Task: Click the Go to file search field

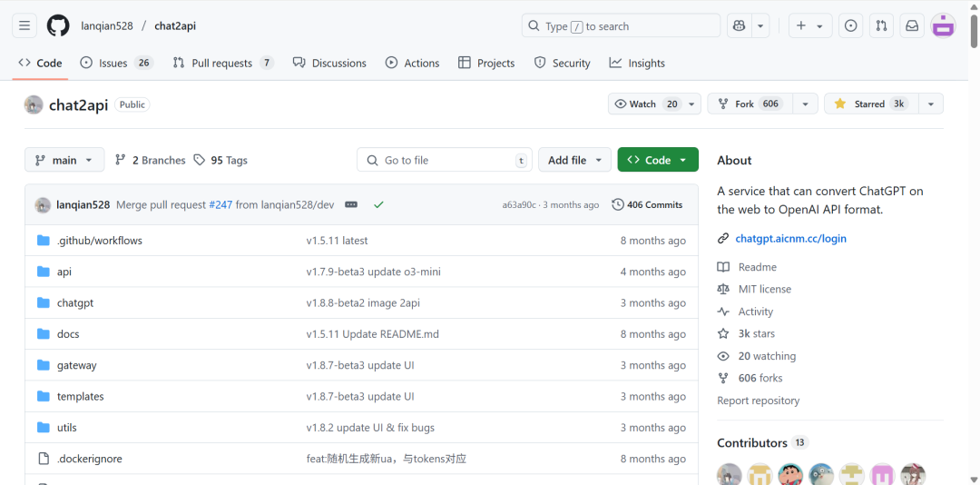Action: pos(445,160)
